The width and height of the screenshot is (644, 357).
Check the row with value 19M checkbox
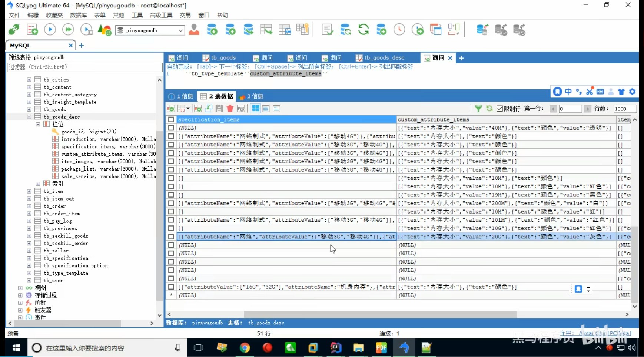point(171,195)
